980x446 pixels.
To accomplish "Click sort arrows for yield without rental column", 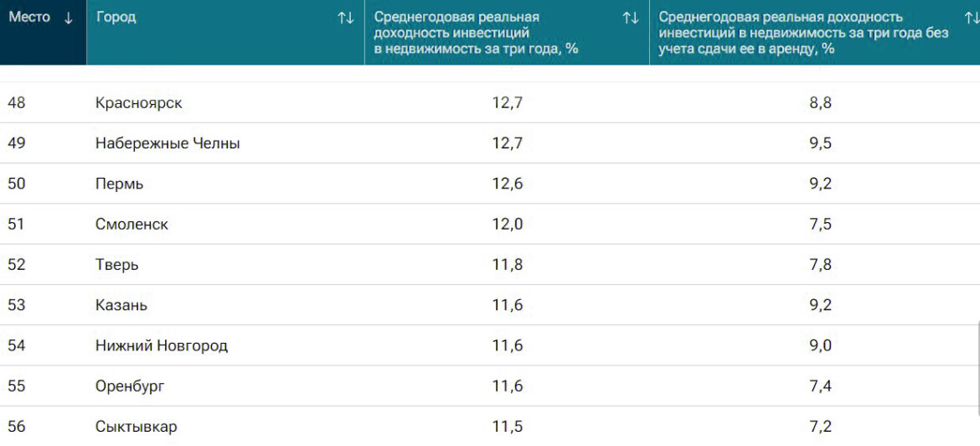I will 972,18.
